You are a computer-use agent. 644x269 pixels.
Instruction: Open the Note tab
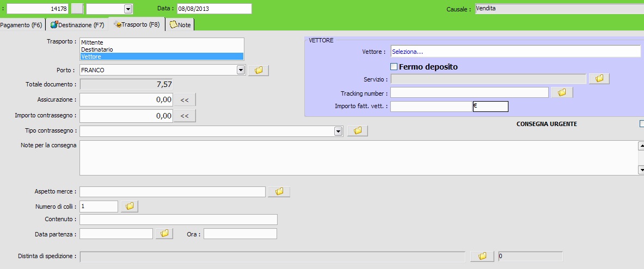coord(180,25)
